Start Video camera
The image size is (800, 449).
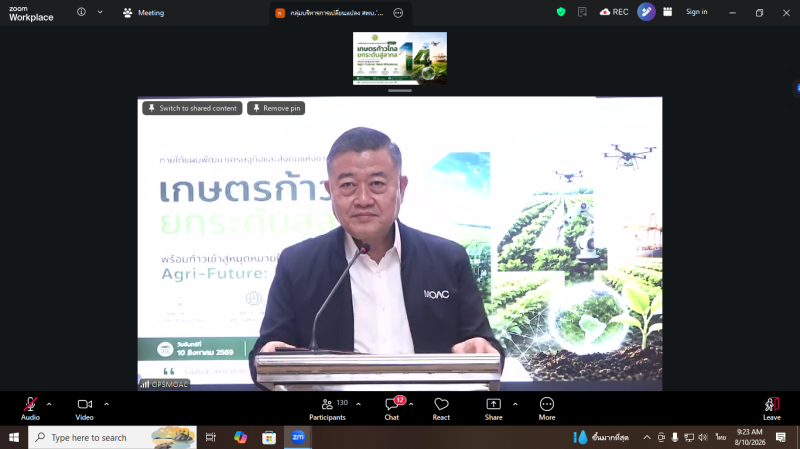(x=85, y=409)
